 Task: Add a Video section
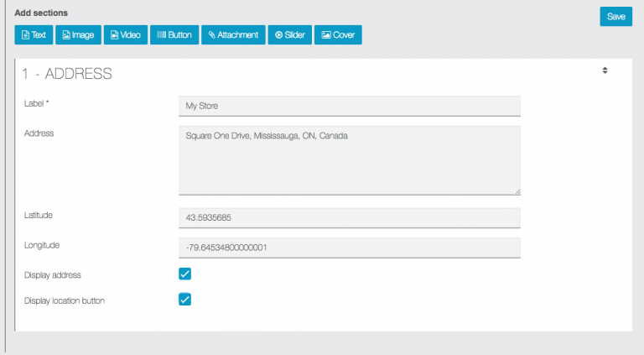click(125, 35)
